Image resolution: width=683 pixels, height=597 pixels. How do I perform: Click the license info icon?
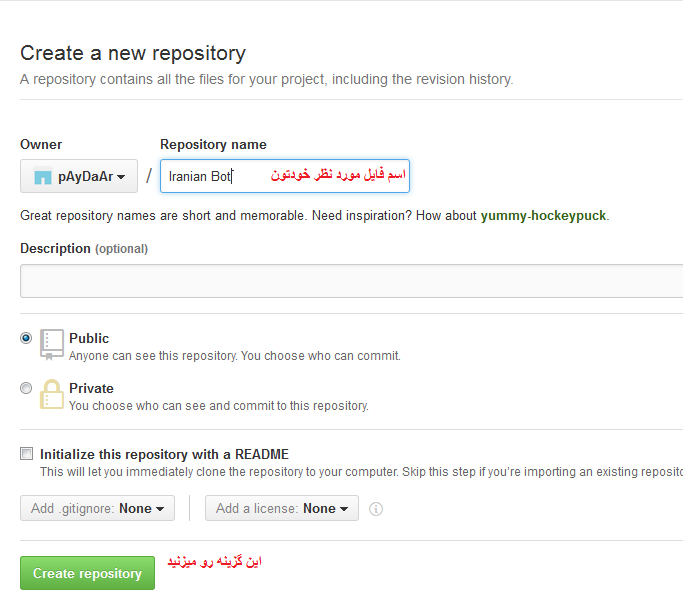coord(376,509)
